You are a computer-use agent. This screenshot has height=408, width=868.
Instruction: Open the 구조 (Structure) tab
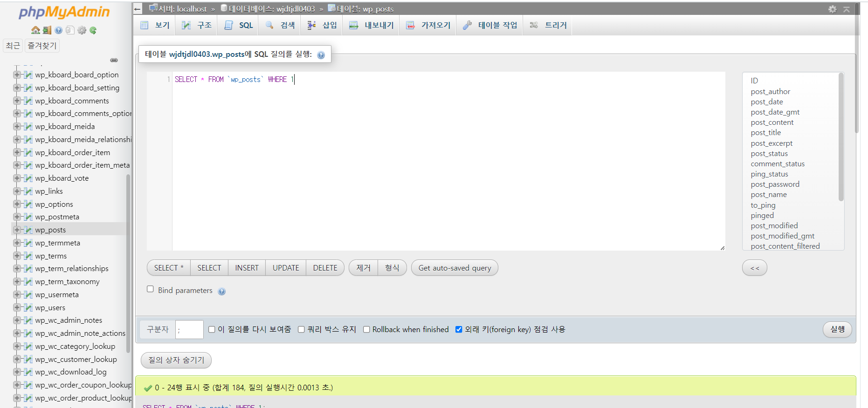pyautogui.click(x=197, y=25)
